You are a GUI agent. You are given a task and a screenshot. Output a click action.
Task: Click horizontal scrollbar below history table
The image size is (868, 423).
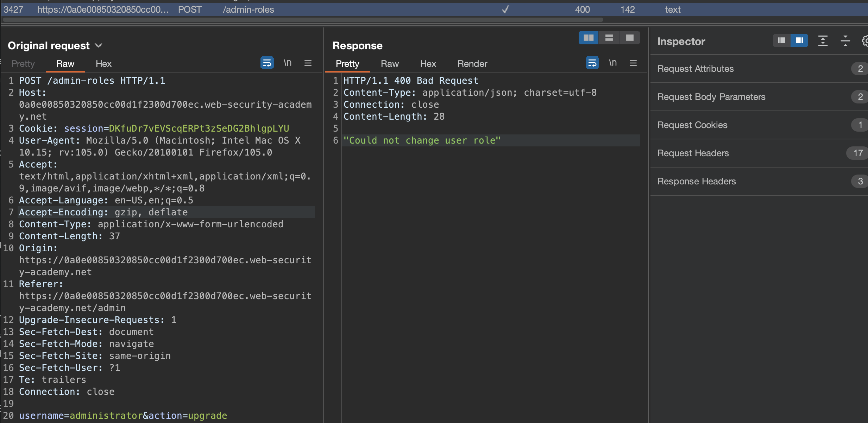coord(303,20)
